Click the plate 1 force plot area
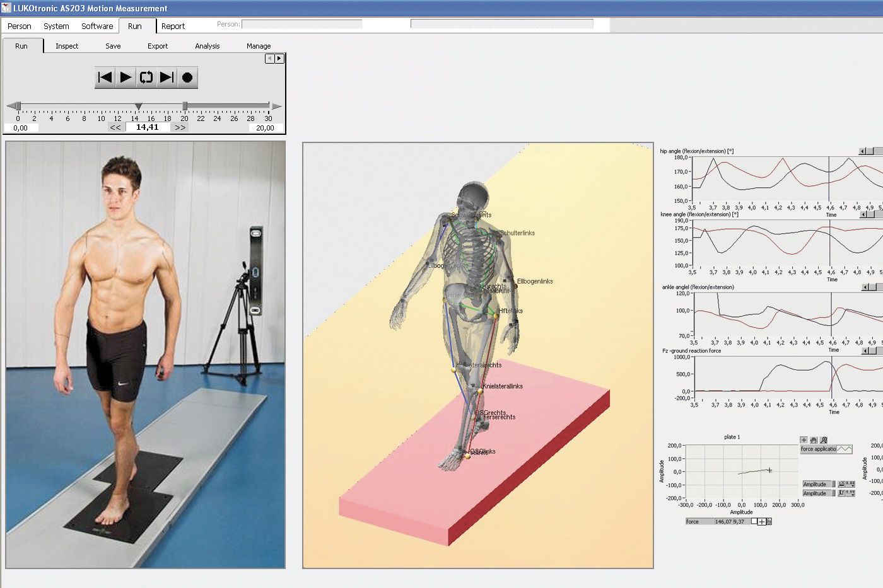 coord(742,471)
